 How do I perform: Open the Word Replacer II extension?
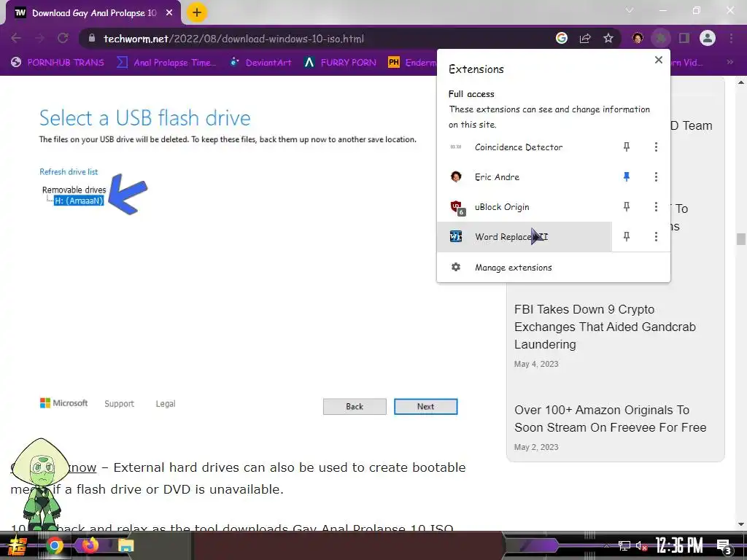coord(524,237)
